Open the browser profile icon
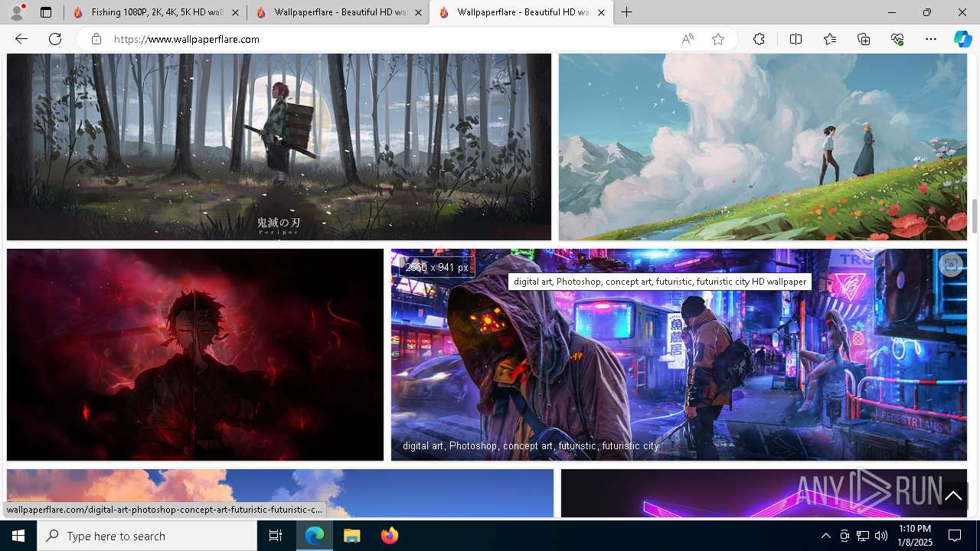The width and height of the screenshot is (980, 551). coord(17,12)
